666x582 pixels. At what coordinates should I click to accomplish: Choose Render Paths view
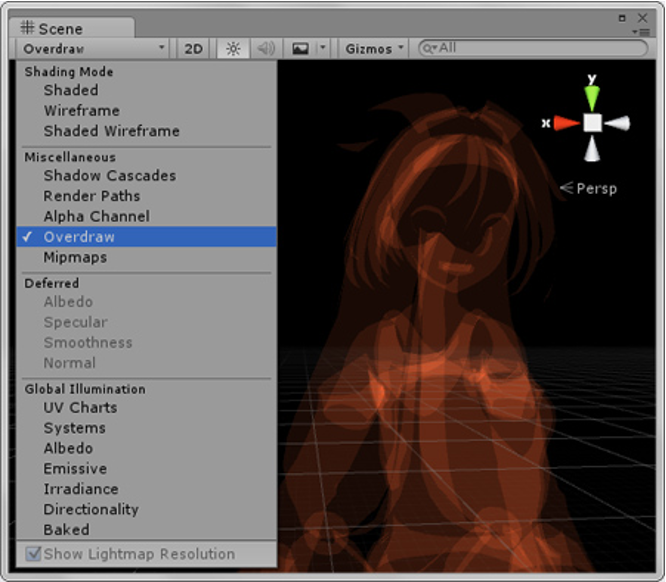pyautogui.click(x=147, y=196)
